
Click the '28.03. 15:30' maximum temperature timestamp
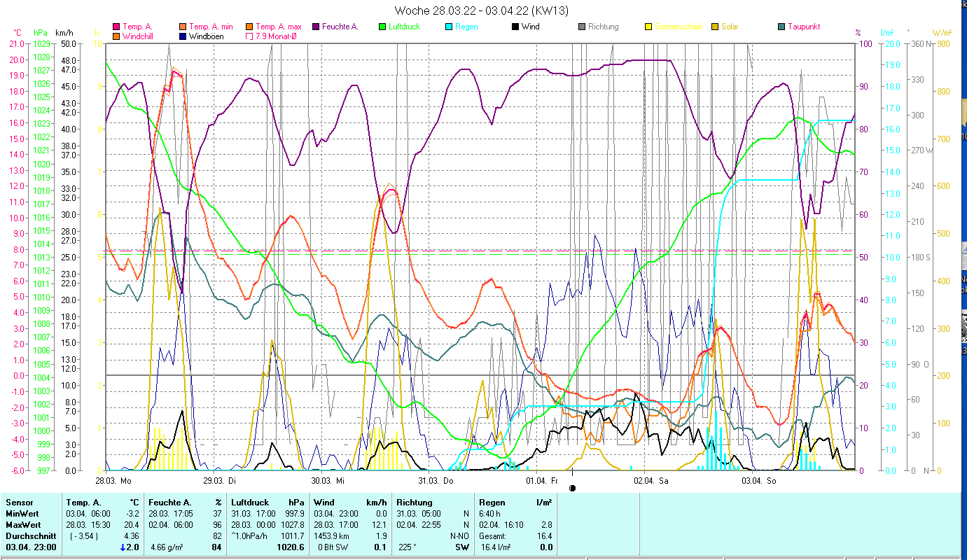(89, 524)
